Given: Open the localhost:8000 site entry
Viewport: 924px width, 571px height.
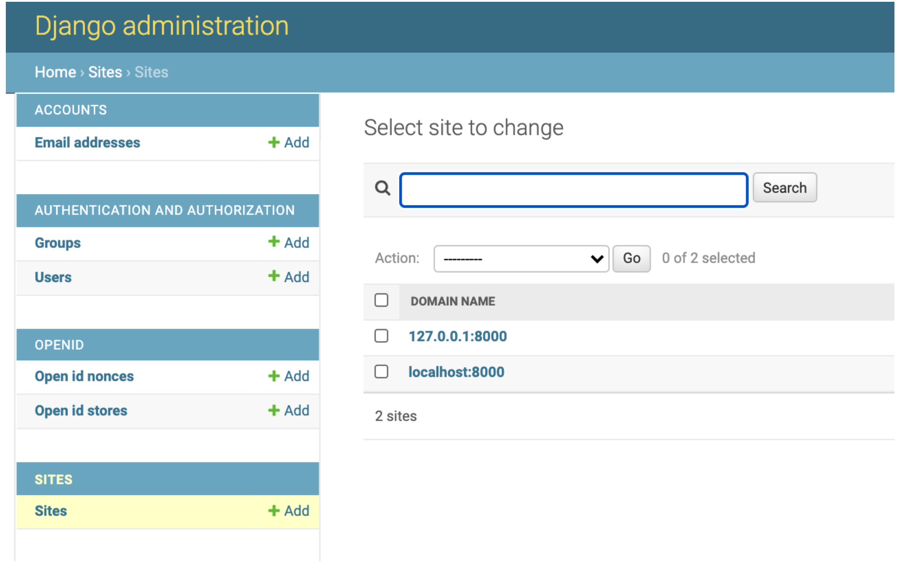Looking at the screenshot, I should [x=456, y=372].
